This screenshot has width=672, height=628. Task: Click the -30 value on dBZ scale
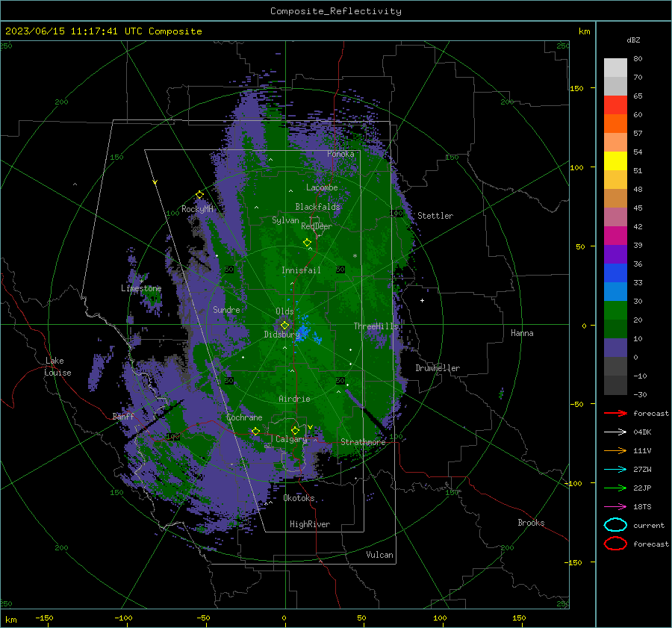pyautogui.click(x=640, y=394)
